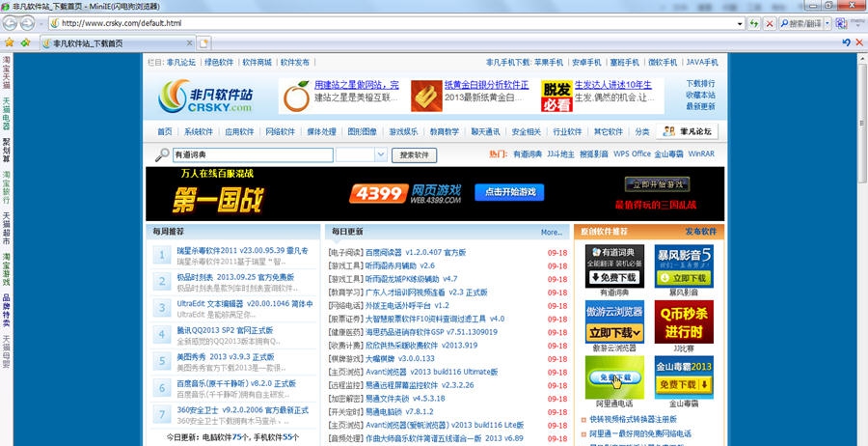Close the 非凡软件站_下载首页 tab

(189, 43)
